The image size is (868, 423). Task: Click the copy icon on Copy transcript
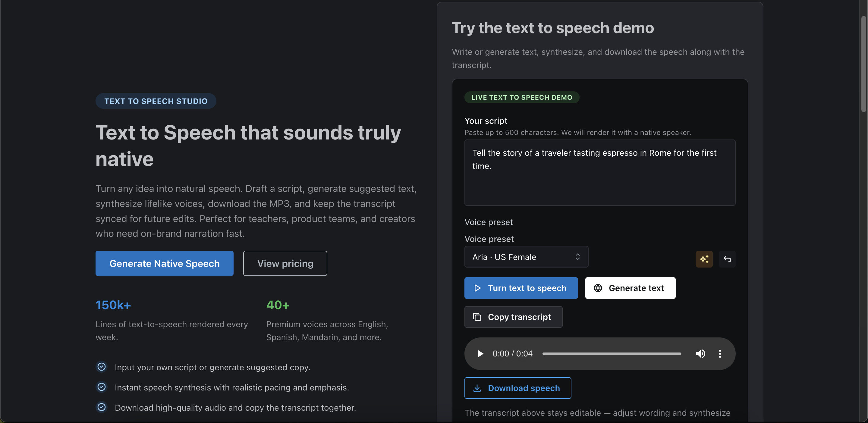[x=477, y=317]
